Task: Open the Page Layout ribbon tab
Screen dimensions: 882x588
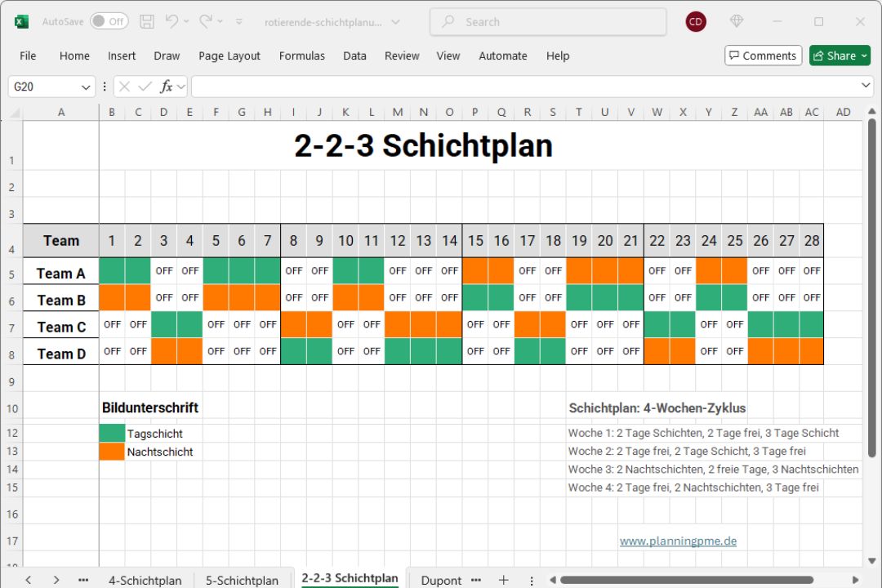Action: tap(229, 56)
